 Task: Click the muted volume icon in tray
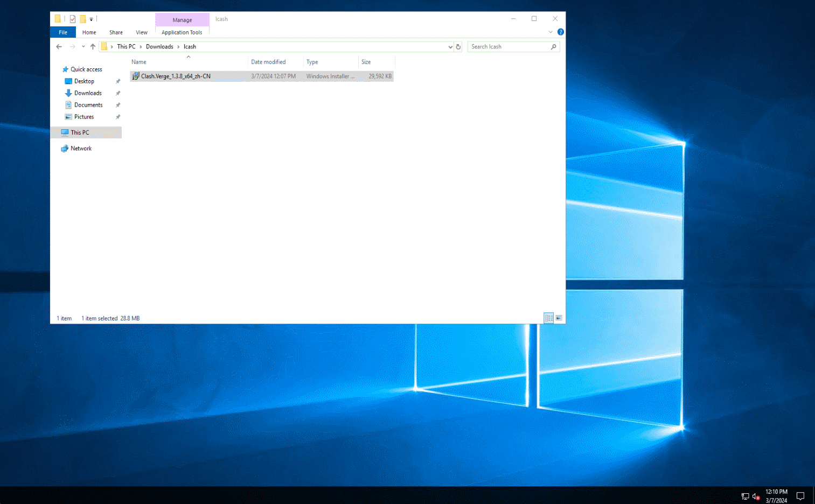pyautogui.click(x=756, y=496)
